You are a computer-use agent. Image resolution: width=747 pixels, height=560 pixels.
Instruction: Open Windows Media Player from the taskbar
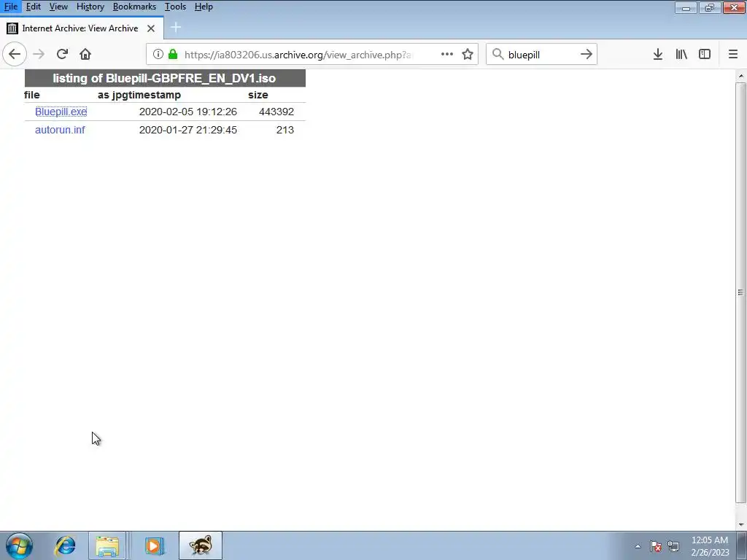click(154, 545)
